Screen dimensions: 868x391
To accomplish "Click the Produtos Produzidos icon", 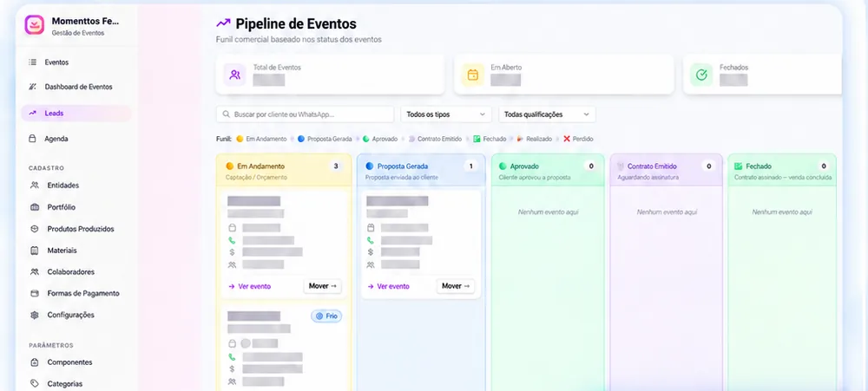I will tap(35, 228).
